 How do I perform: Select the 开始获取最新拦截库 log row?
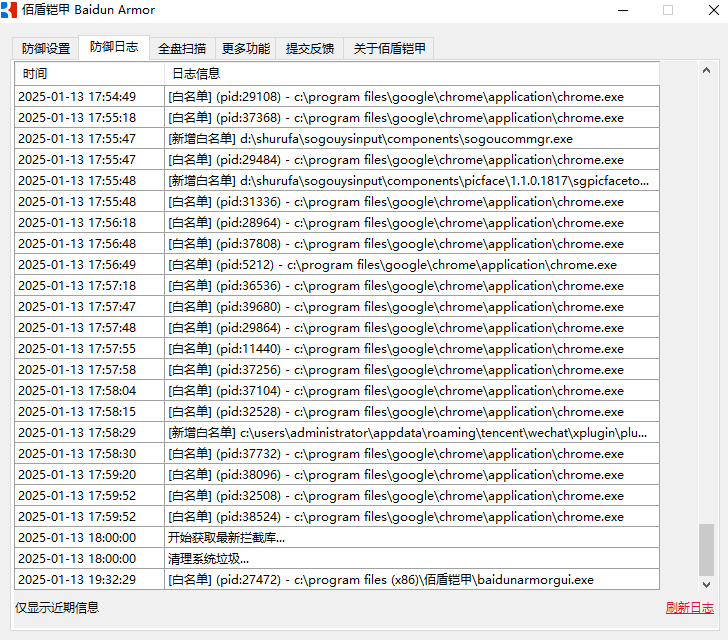tap(226, 538)
